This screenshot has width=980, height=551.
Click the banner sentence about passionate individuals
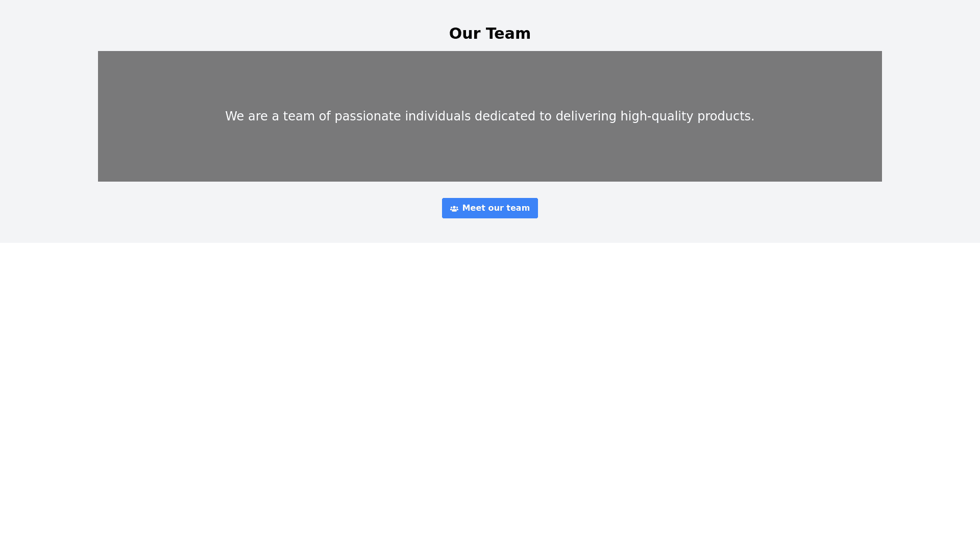pos(489,116)
